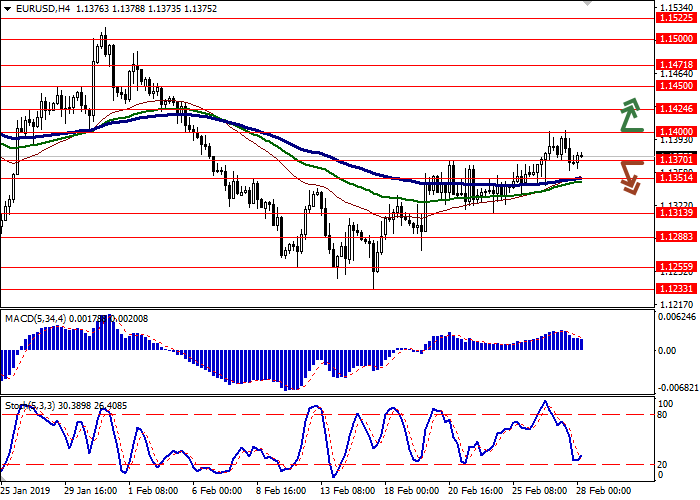Select the Stoch(5,3,3) indicator label
The width and height of the screenshot is (700, 500).
(x=32, y=405)
